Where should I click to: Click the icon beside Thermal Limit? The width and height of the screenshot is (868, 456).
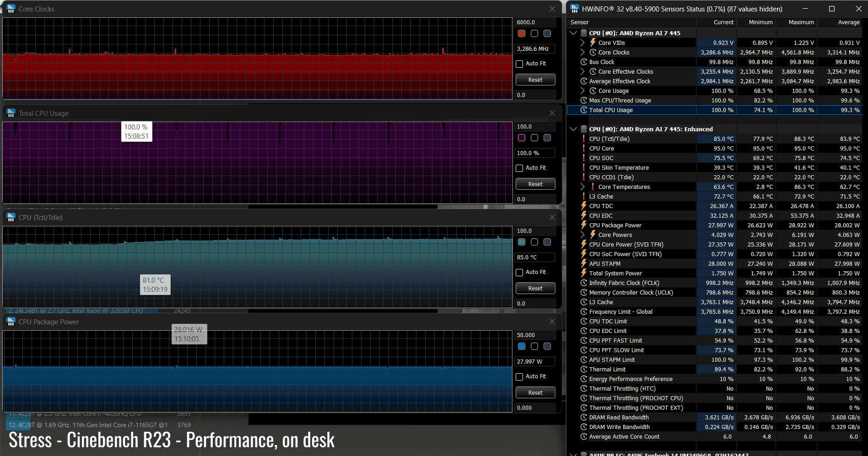[x=584, y=369]
